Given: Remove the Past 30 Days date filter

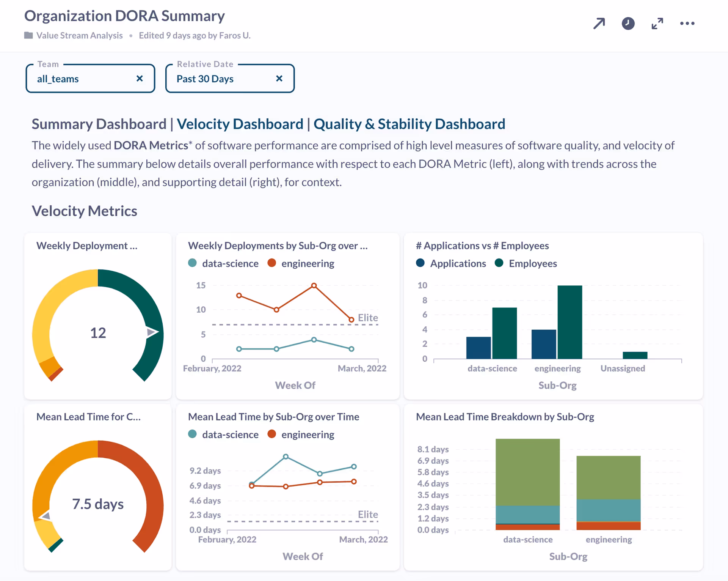Looking at the screenshot, I should point(279,79).
